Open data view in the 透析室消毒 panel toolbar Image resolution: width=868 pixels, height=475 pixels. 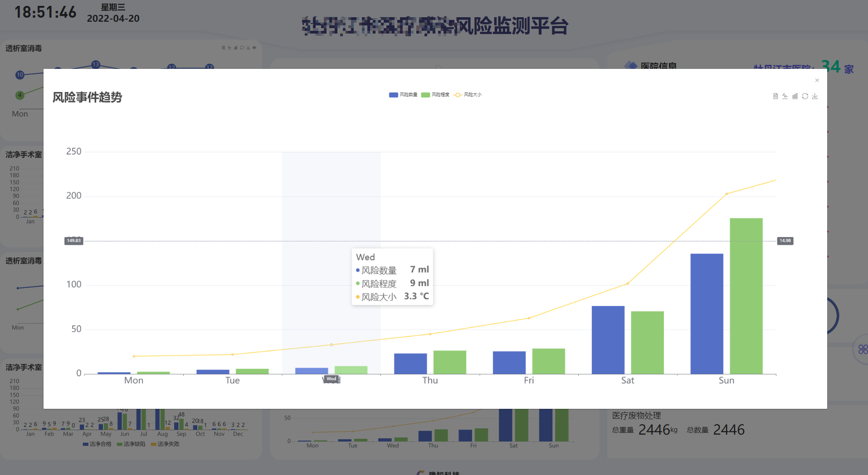coord(224,48)
